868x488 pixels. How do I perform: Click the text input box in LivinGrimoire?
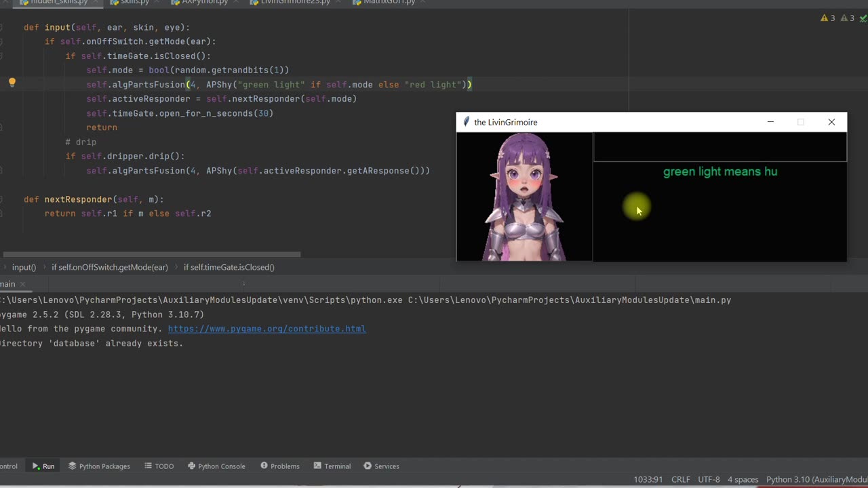[x=720, y=147]
